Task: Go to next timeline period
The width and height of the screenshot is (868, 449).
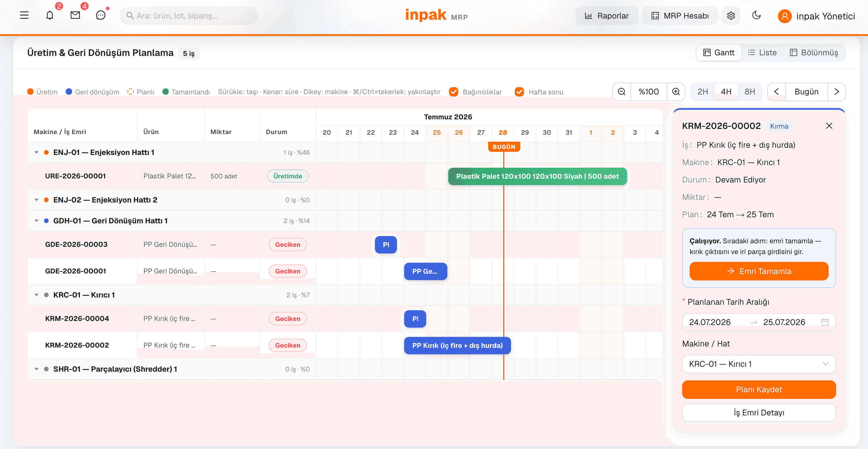Action: tap(836, 92)
